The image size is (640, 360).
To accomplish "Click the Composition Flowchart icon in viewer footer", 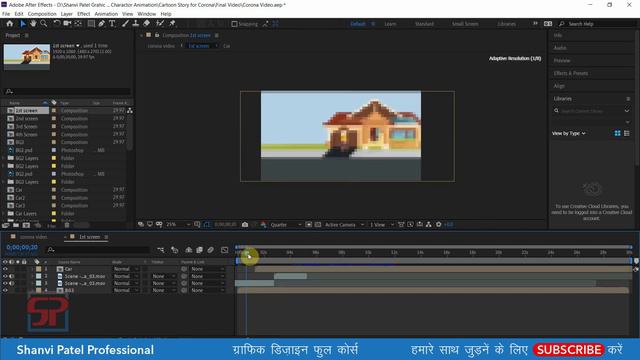I will [x=429, y=224].
